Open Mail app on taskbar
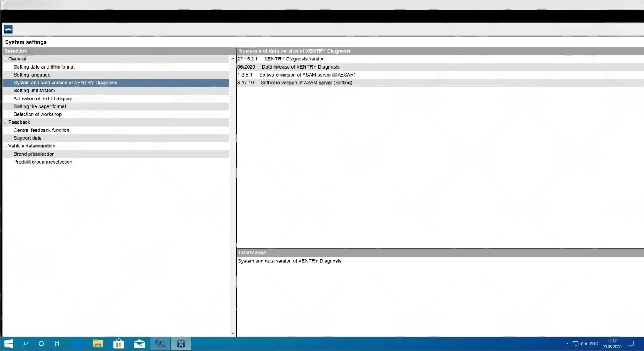Image resolution: width=644 pixels, height=351 pixels. (x=139, y=344)
